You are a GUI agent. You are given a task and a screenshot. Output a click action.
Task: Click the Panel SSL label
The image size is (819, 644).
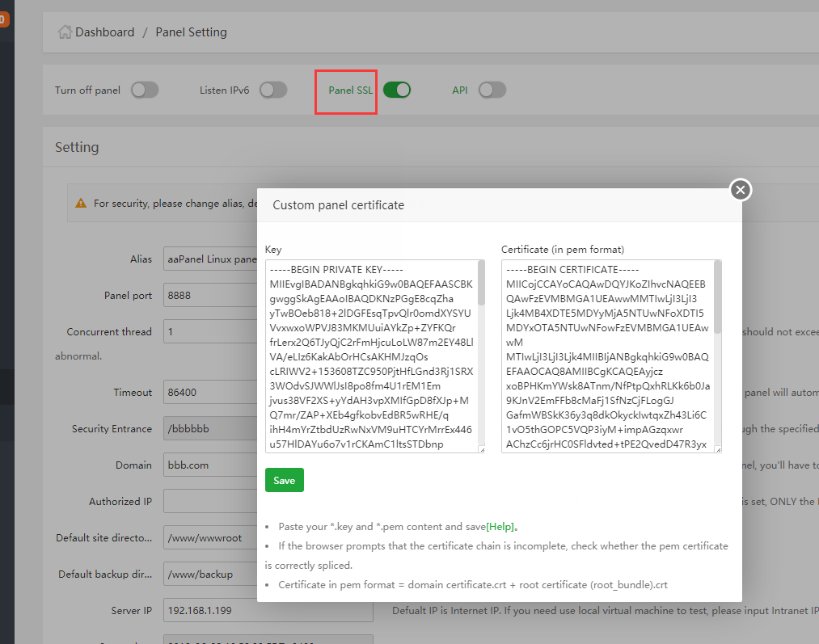350,90
